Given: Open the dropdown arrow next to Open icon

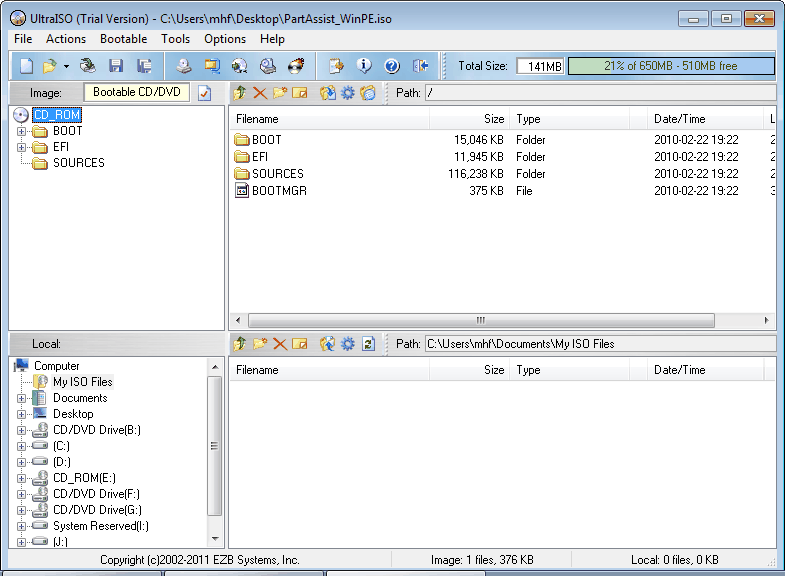Looking at the screenshot, I should pyautogui.click(x=67, y=66).
